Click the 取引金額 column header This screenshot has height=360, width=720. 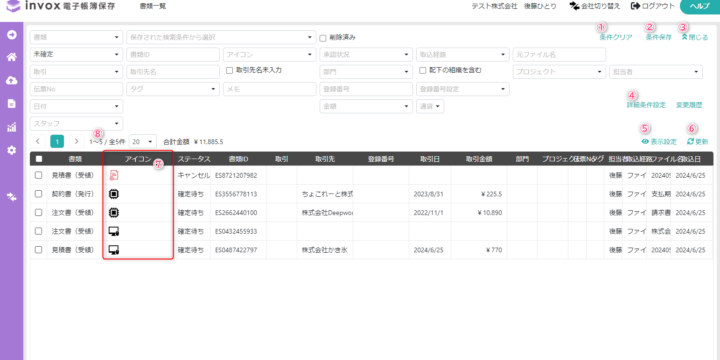coord(478,159)
